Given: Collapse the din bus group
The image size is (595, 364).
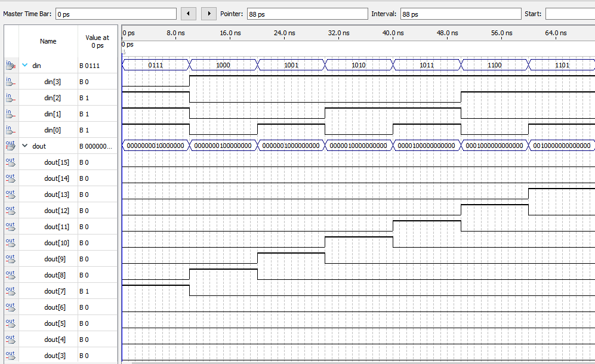Looking at the screenshot, I should pos(24,66).
